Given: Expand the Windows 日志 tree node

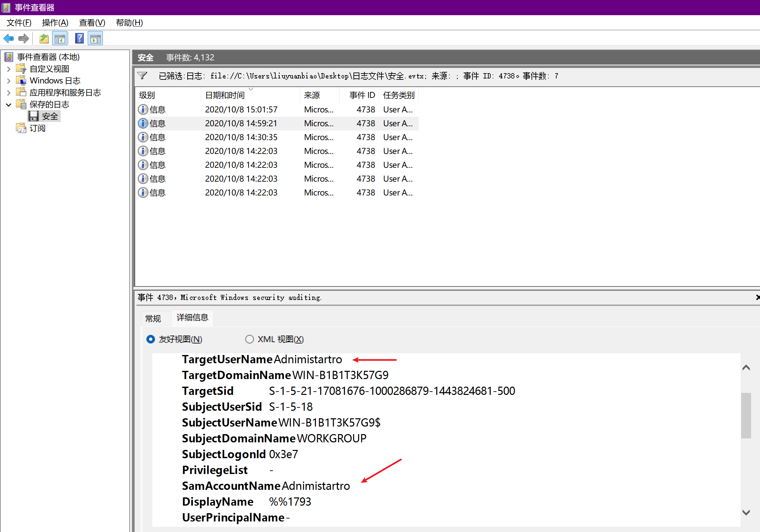Looking at the screenshot, I should (x=9, y=81).
